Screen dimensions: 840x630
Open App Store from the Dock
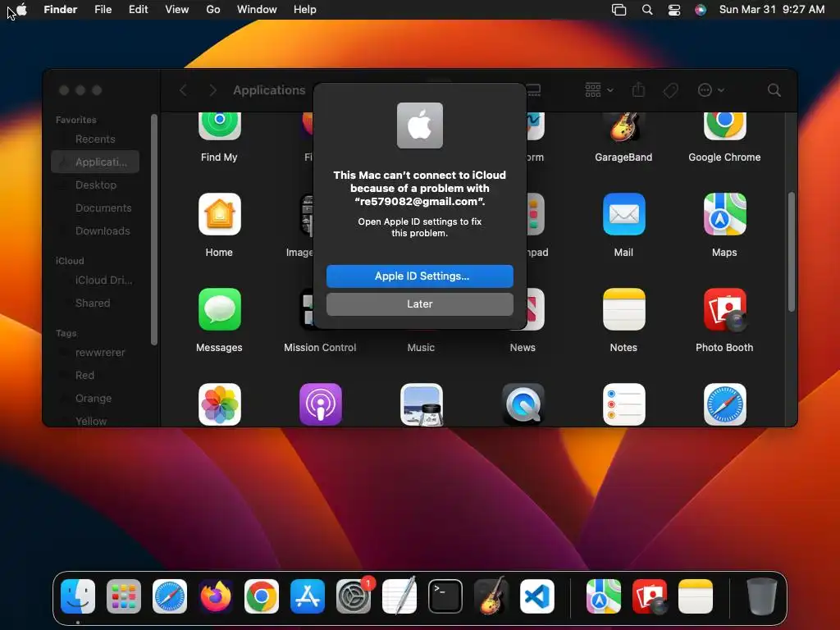tap(308, 596)
